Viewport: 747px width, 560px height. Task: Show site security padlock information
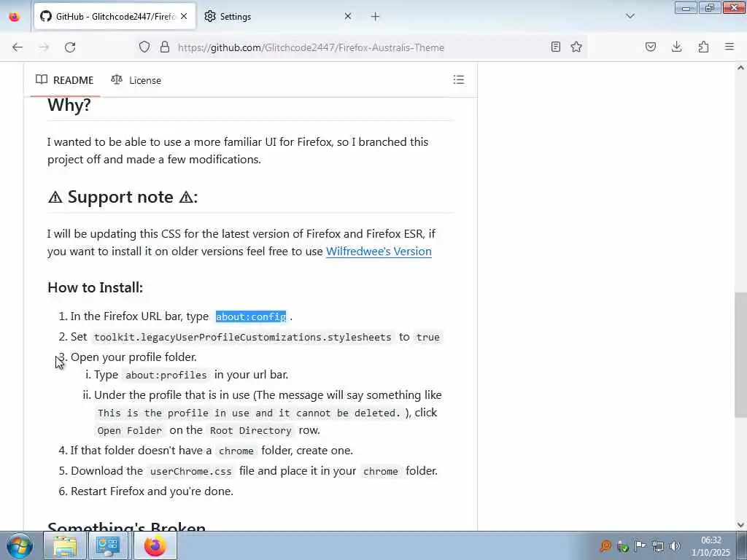click(x=165, y=47)
